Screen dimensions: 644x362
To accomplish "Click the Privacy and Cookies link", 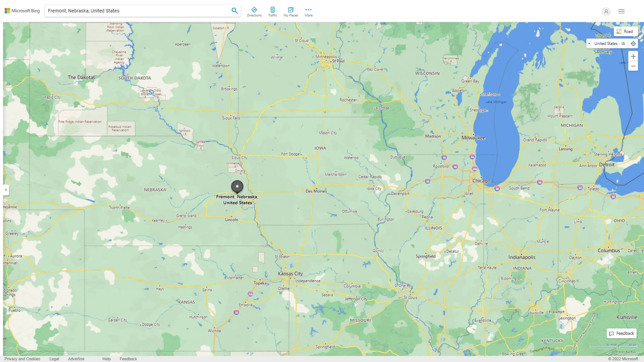I will tap(22, 358).
